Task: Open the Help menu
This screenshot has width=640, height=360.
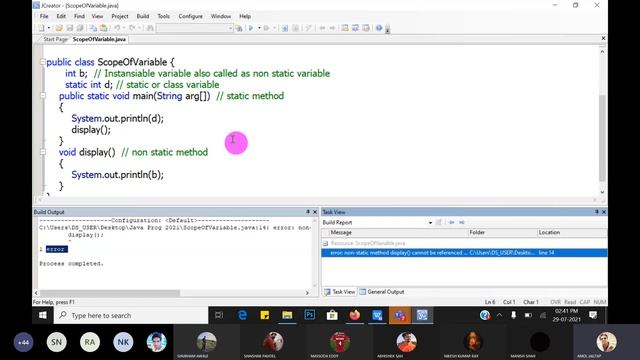Action: tap(245, 16)
